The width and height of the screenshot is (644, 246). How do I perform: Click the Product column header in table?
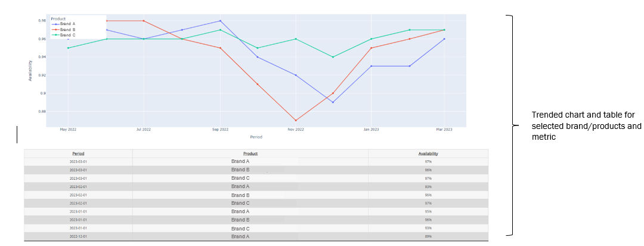pyautogui.click(x=250, y=153)
